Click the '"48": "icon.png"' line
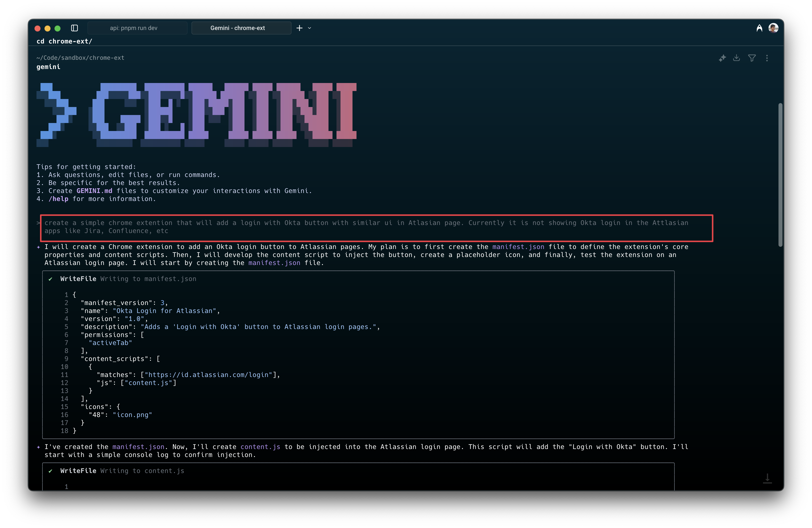The image size is (812, 528). [x=120, y=415]
